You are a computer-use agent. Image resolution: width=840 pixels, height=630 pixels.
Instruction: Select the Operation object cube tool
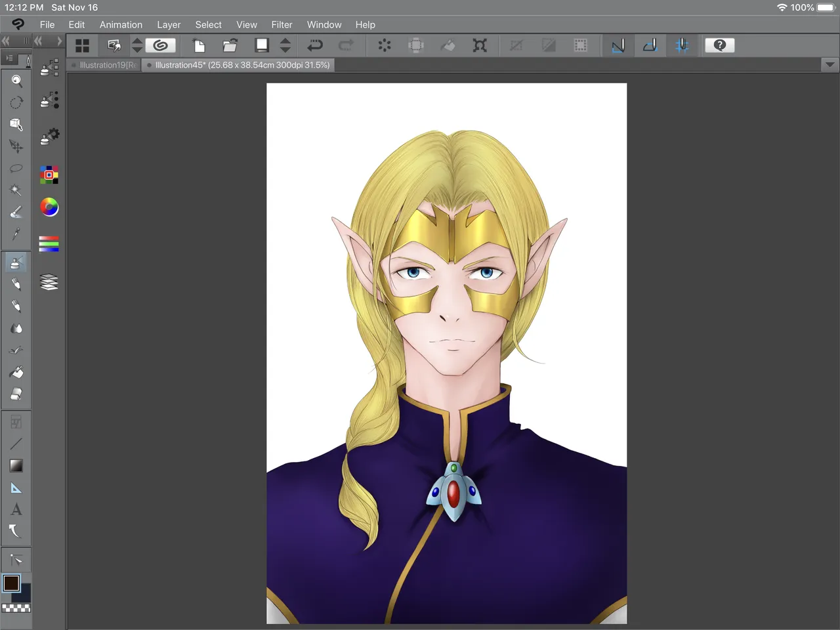click(x=16, y=124)
